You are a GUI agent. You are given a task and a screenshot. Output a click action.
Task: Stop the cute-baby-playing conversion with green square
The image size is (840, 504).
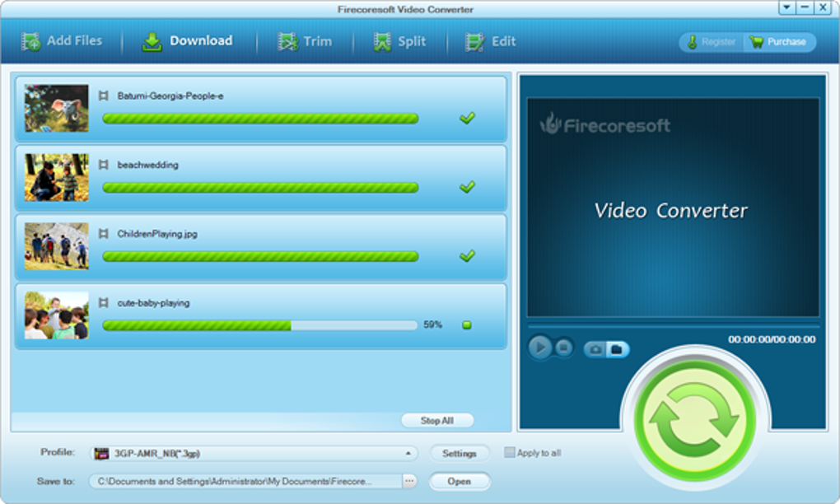click(467, 325)
